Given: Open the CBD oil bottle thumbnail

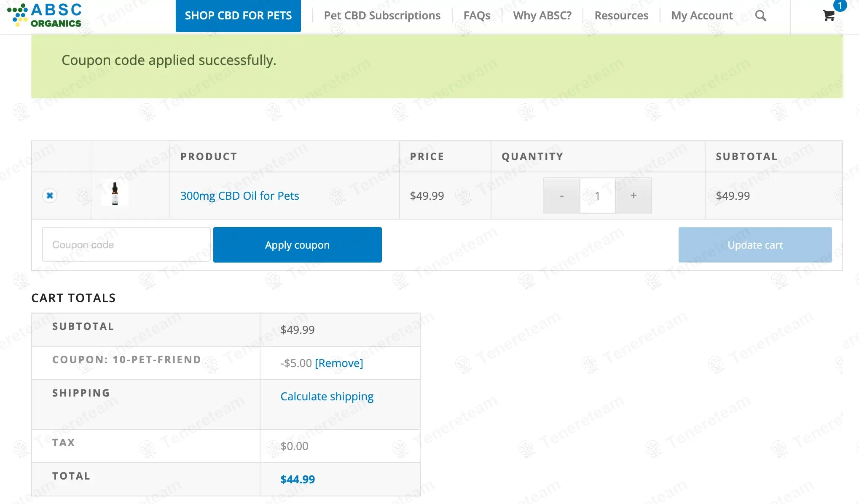Looking at the screenshot, I should click(x=115, y=193).
